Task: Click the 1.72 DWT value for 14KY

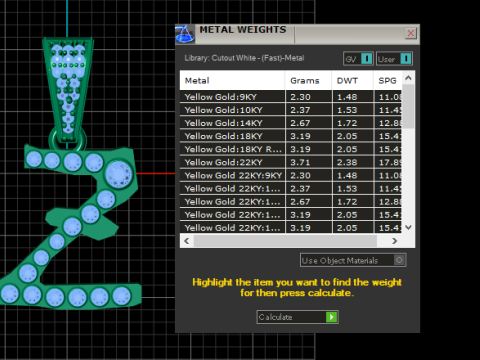Action: coord(347,123)
